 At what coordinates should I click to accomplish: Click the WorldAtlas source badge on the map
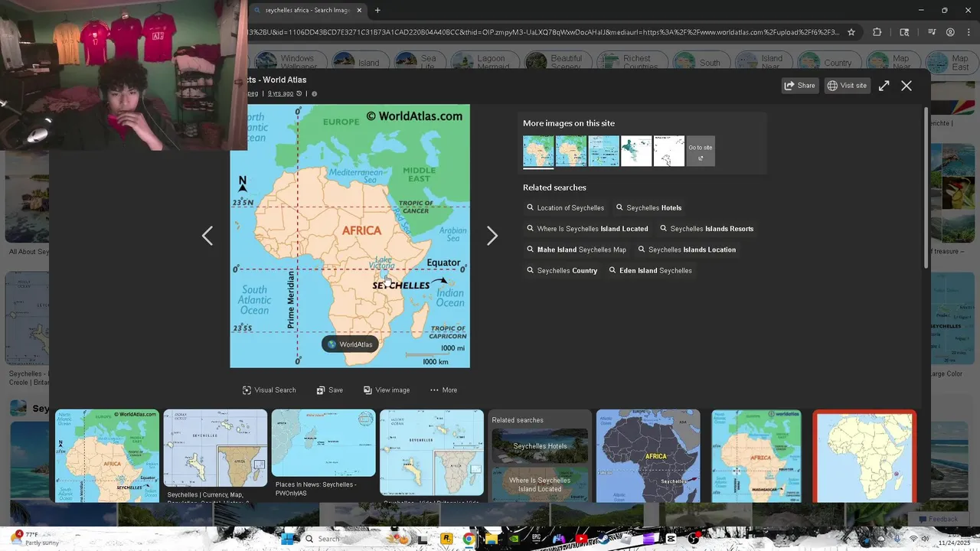click(x=350, y=344)
